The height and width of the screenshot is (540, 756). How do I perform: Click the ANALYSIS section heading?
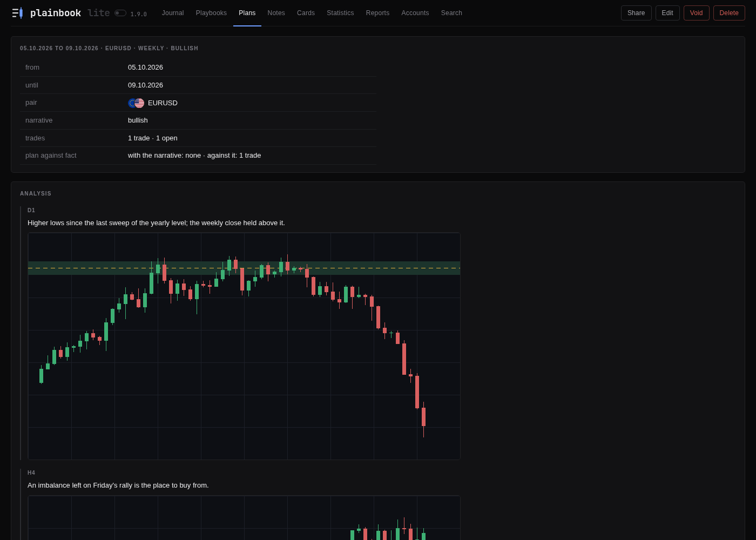click(36, 194)
